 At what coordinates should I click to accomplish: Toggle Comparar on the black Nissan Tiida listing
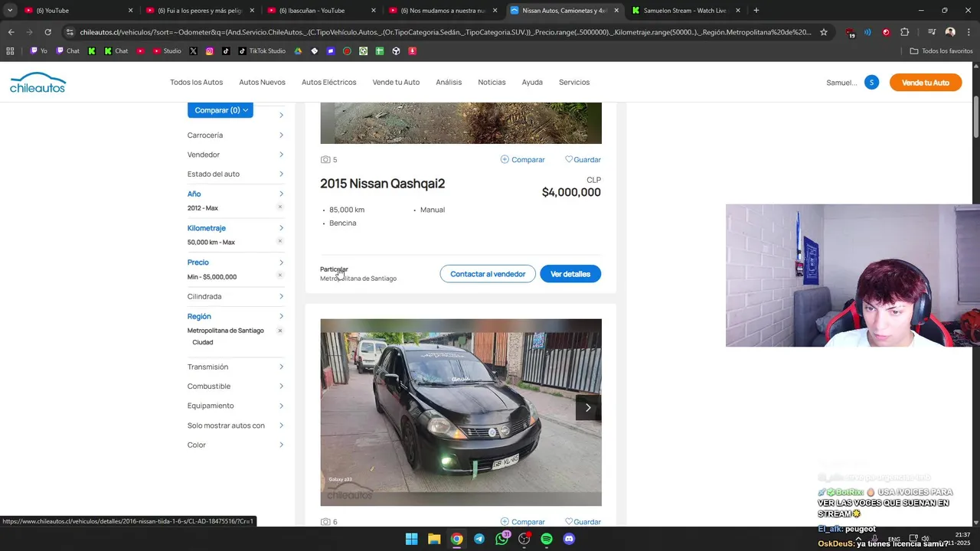click(x=522, y=522)
